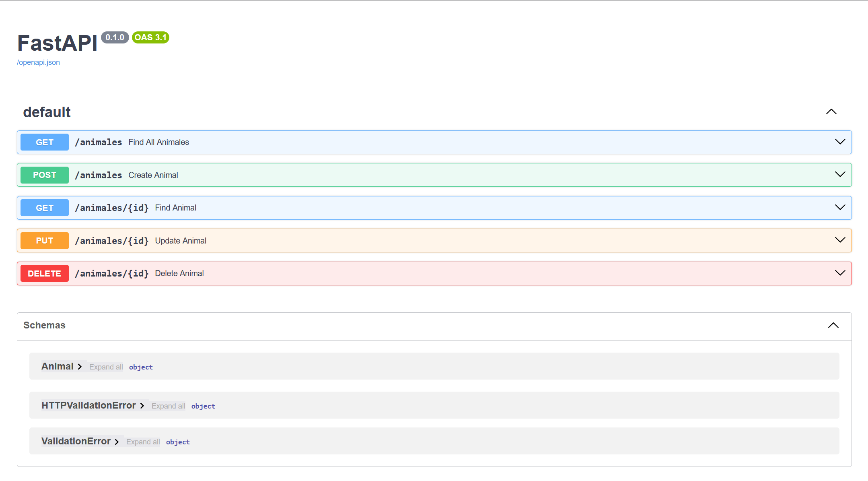Expand the DELETE /animales/{id} operation

840,272
